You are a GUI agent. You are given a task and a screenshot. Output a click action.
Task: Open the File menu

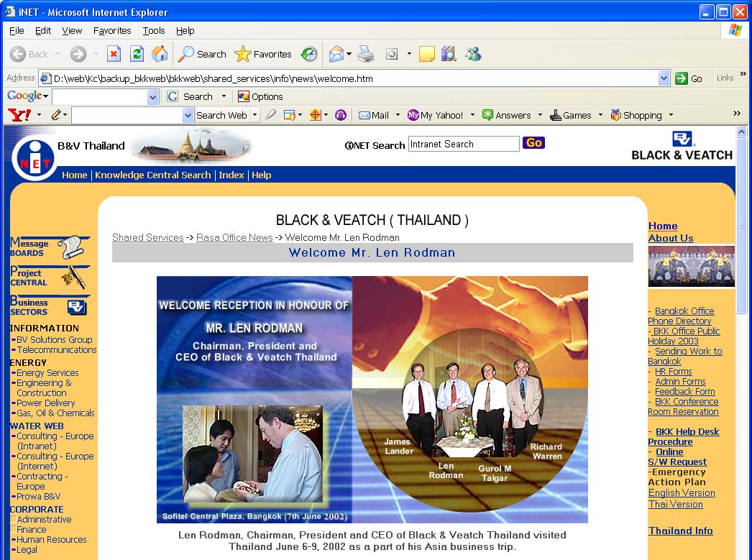tap(17, 31)
